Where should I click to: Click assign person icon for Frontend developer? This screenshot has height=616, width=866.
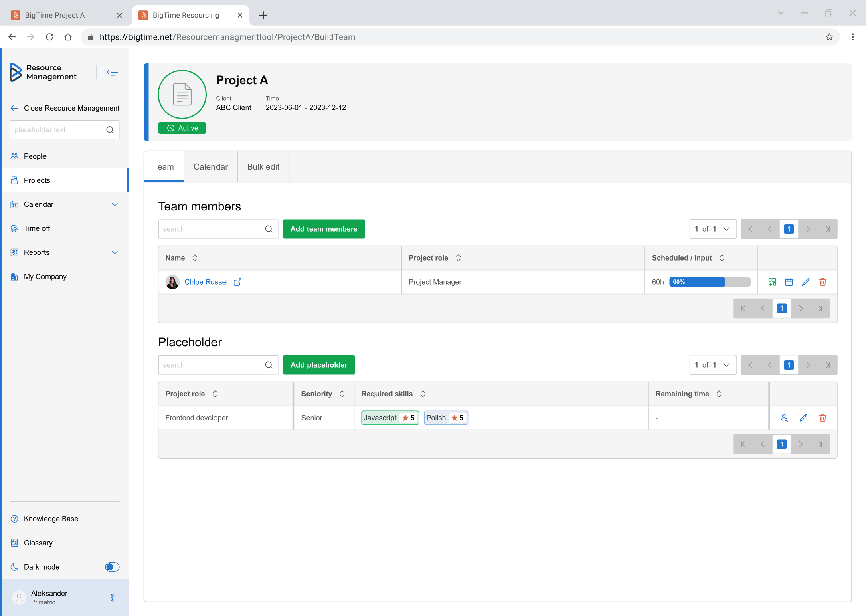(784, 418)
